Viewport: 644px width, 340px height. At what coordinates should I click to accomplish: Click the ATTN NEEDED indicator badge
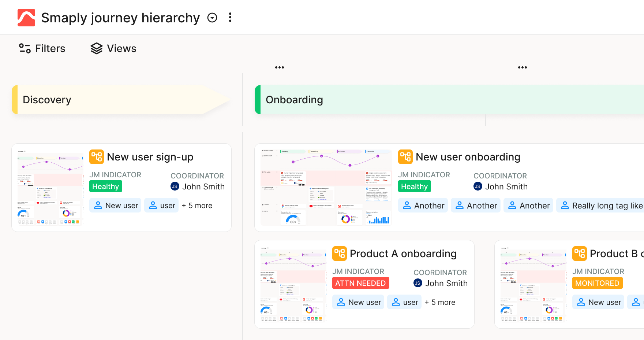(361, 283)
